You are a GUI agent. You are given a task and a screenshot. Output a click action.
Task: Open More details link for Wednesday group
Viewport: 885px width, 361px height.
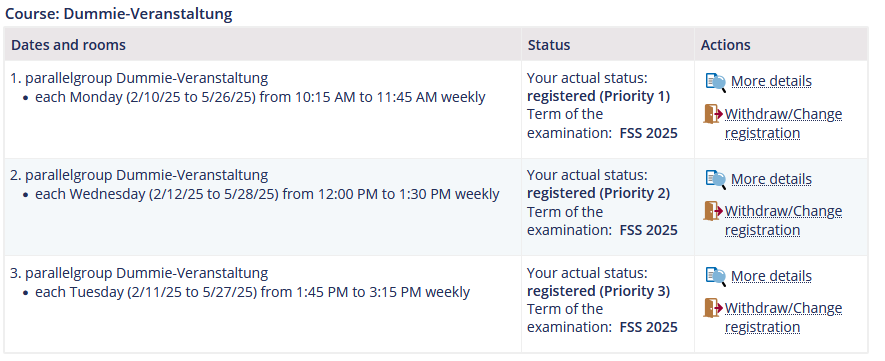(x=771, y=179)
